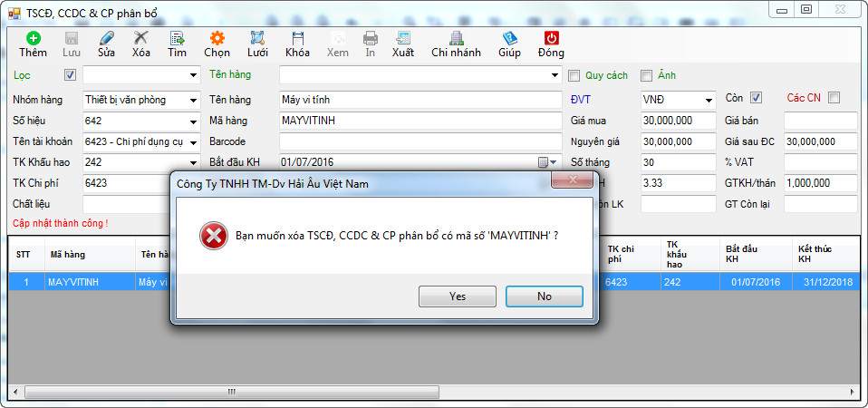Toggle the Lưới grid icon

pos(257,39)
